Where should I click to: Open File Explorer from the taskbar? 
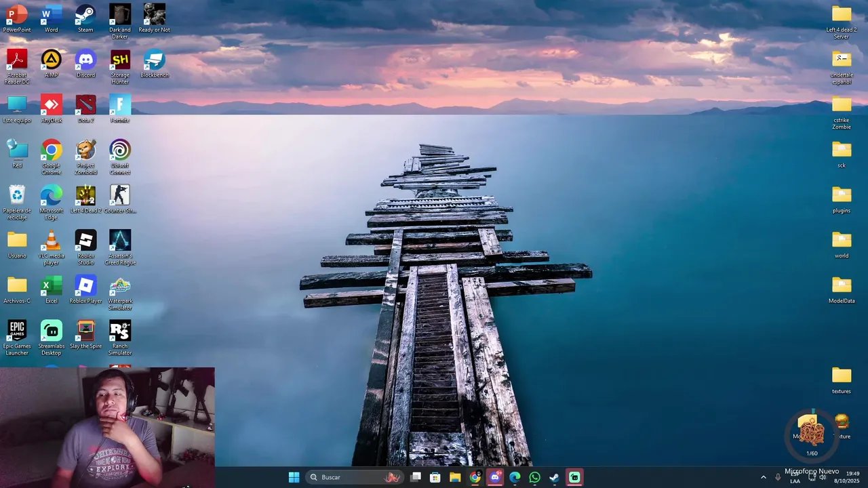[x=455, y=477]
